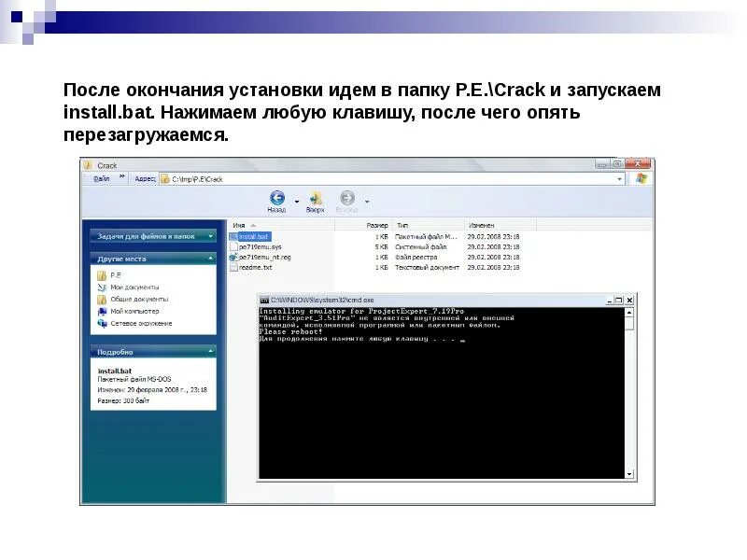
Task: Click the pe719emu_nt.reg registry icon
Action: tap(233, 258)
